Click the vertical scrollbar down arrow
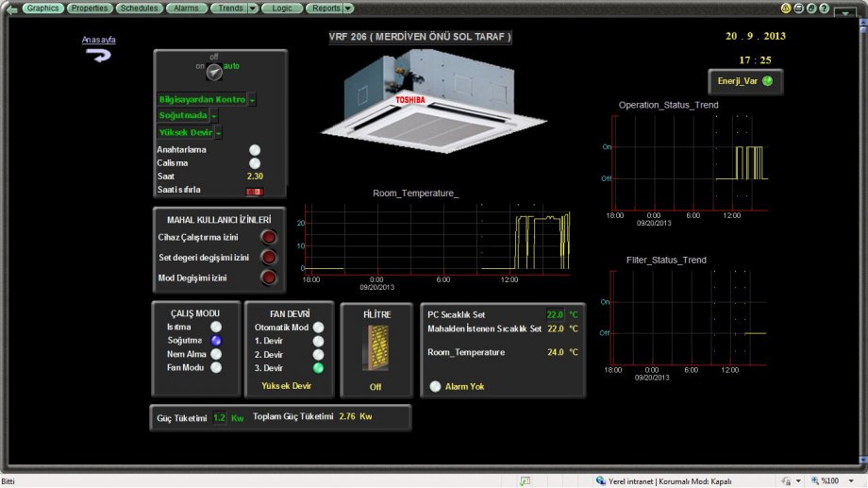Viewport: 868px width, 488px height. 863,460
